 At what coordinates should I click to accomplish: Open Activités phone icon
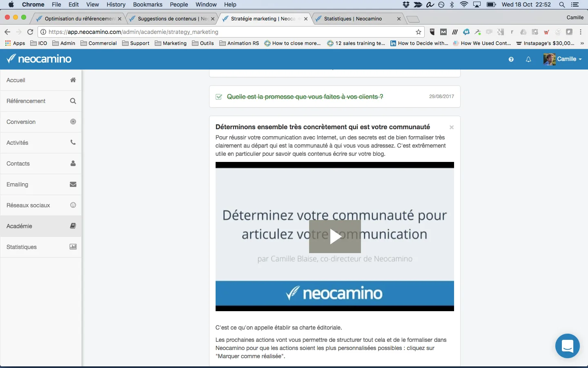[x=73, y=142]
